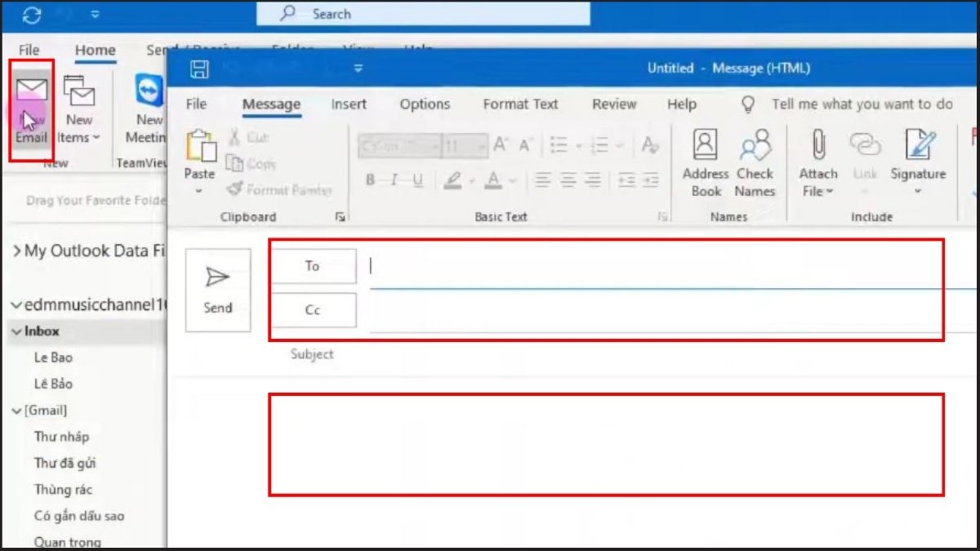Image resolution: width=980 pixels, height=551 pixels.
Task: Open the Format Text ribbon tab
Action: pyautogui.click(x=520, y=104)
